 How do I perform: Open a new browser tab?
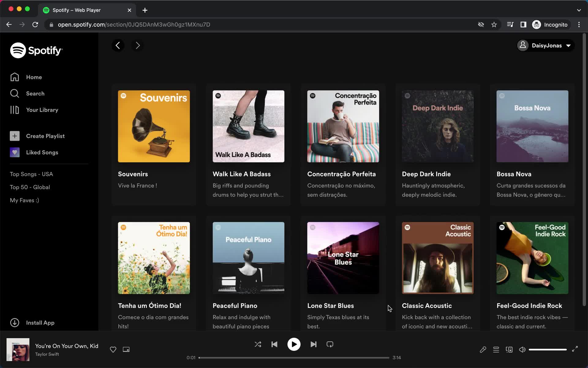coord(145,10)
